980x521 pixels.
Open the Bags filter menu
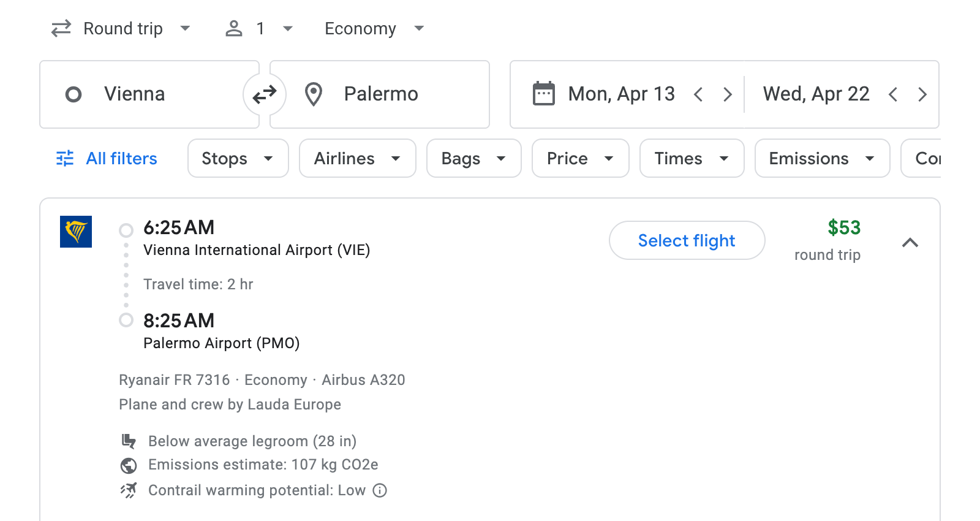[x=473, y=158]
